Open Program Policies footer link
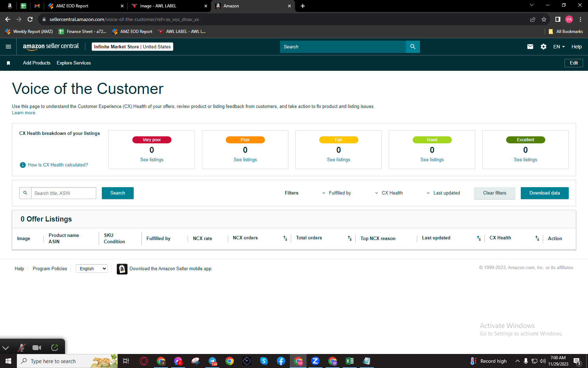The image size is (588, 368). coord(50,269)
